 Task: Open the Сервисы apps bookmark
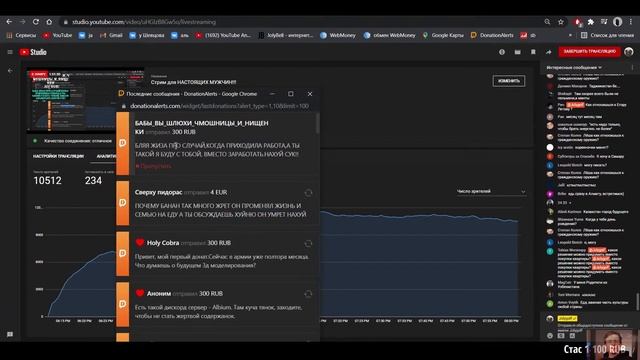click(21, 36)
